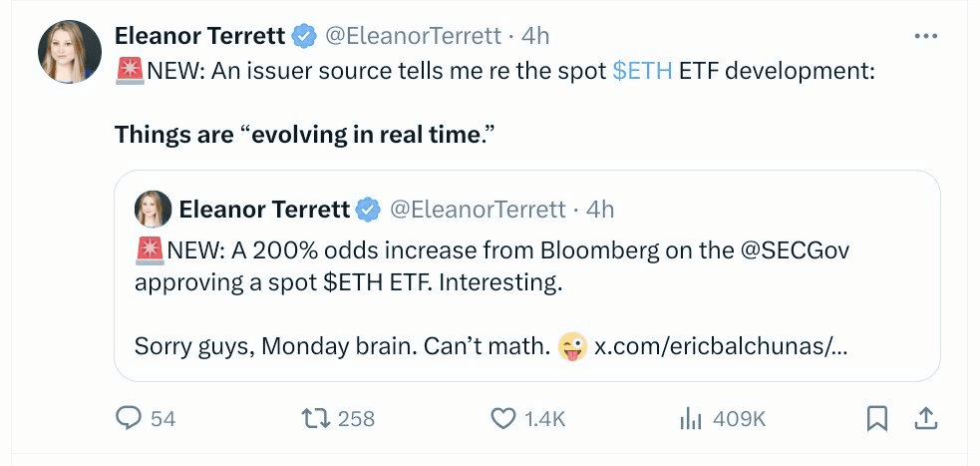Like the post with the heart icon
The width and height of the screenshot is (980, 466).
pos(503,419)
